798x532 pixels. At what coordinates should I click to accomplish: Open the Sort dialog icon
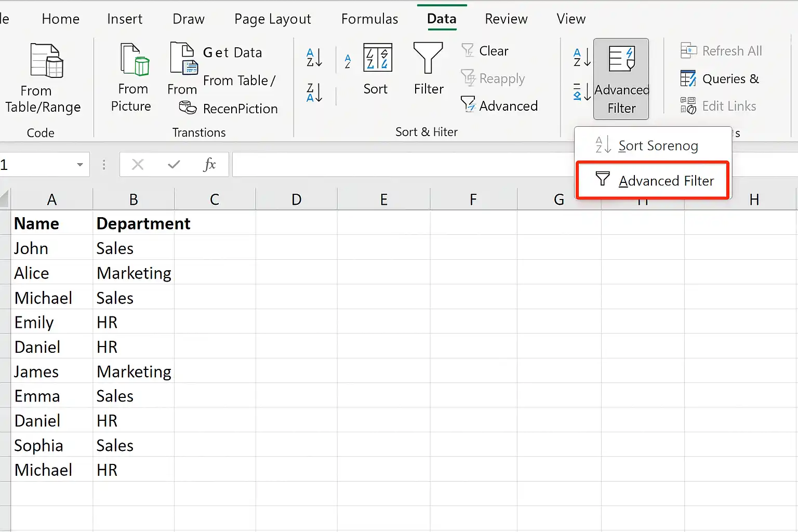click(377, 58)
